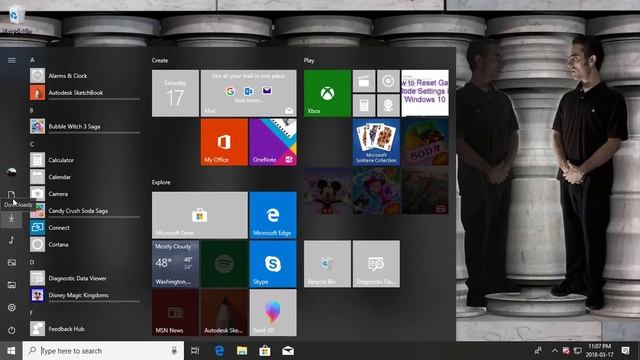The width and height of the screenshot is (640, 360).
Task: Open Edge from the taskbar
Action: pyautogui.click(x=219, y=351)
